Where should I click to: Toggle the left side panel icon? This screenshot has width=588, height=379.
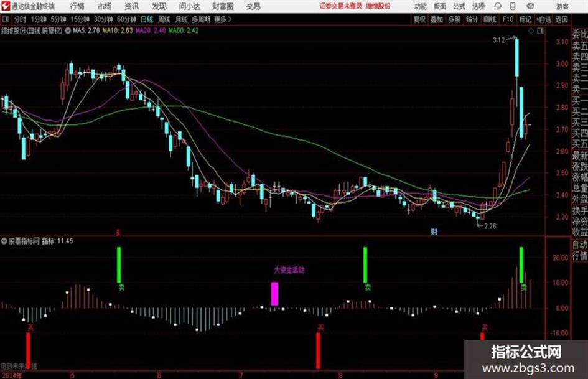pyautogui.click(x=5, y=19)
